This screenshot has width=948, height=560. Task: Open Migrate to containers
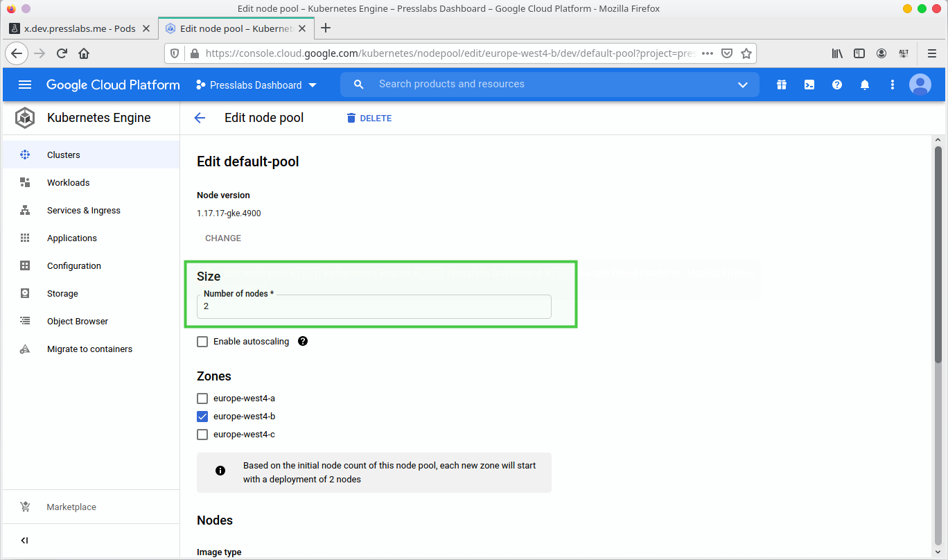click(x=89, y=349)
